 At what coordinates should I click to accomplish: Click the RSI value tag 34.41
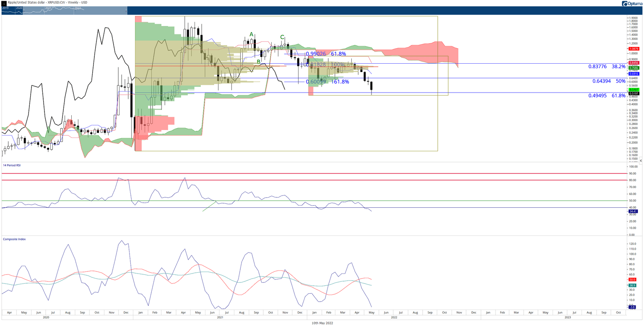pos(633,211)
